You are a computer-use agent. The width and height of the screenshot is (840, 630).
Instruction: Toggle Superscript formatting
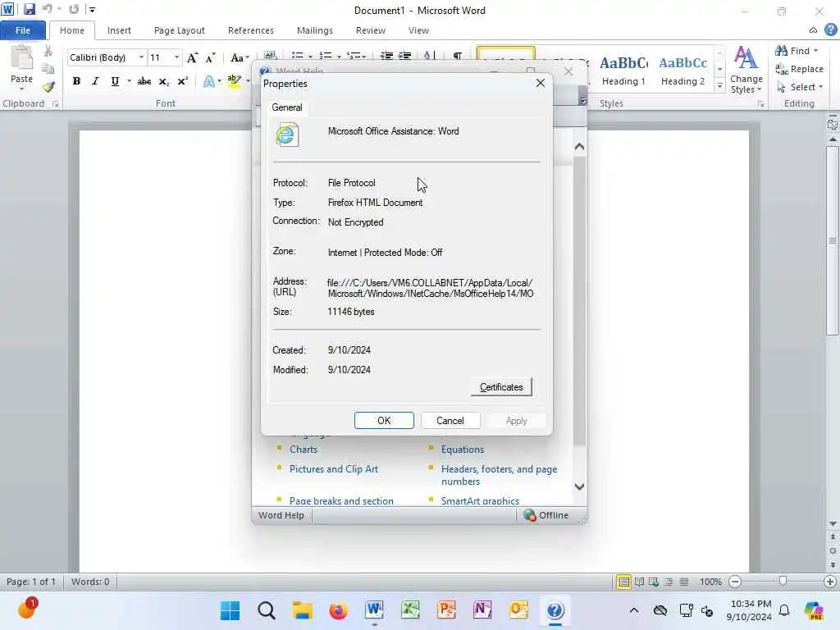(182, 81)
